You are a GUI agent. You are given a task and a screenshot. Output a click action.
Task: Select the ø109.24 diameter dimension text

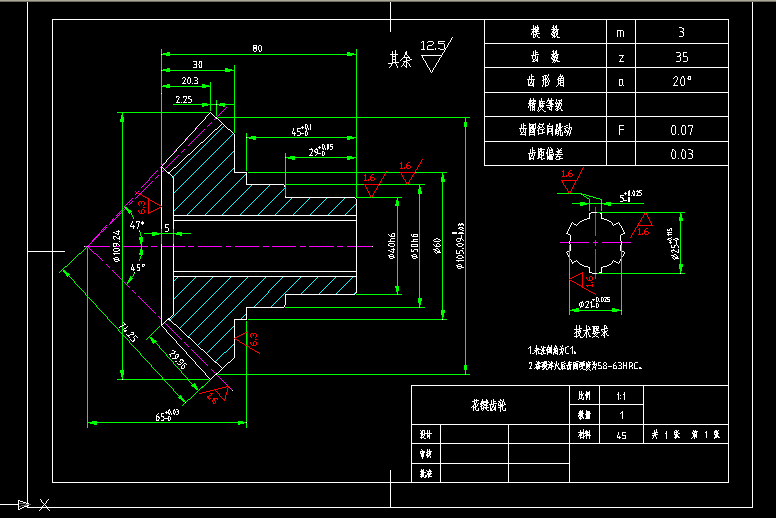pos(118,246)
